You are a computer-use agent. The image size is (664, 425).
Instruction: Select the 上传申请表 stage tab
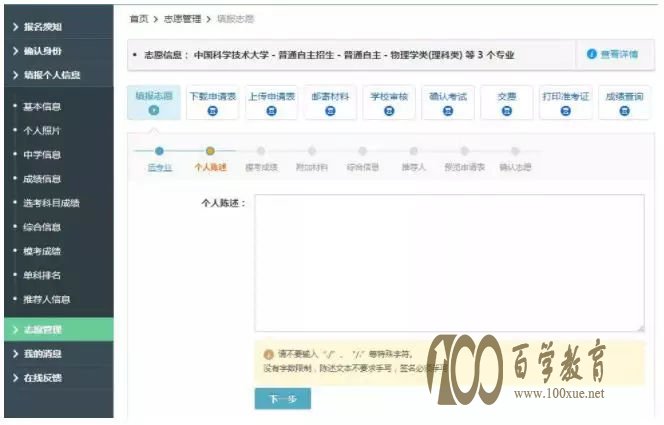(271, 102)
